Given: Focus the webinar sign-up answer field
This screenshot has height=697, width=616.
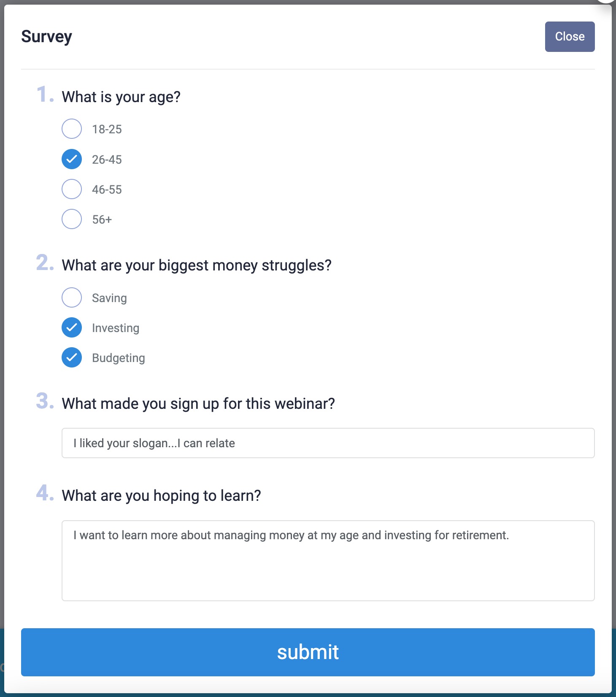Looking at the screenshot, I should 328,443.
